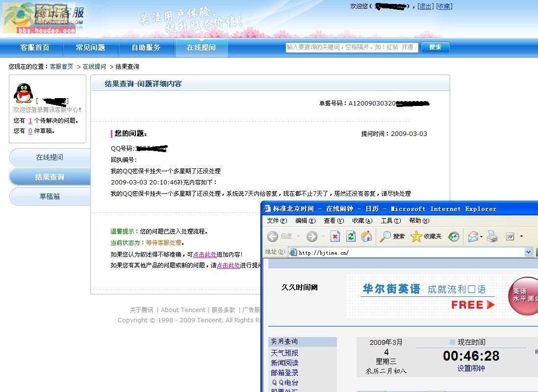Open the 收藏(A) menu in Internet Explorer
538x392 pixels.
(362, 221)
